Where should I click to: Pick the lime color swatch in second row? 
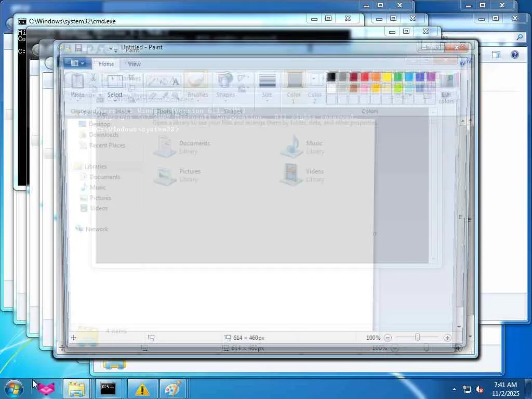tap(398, 88)
